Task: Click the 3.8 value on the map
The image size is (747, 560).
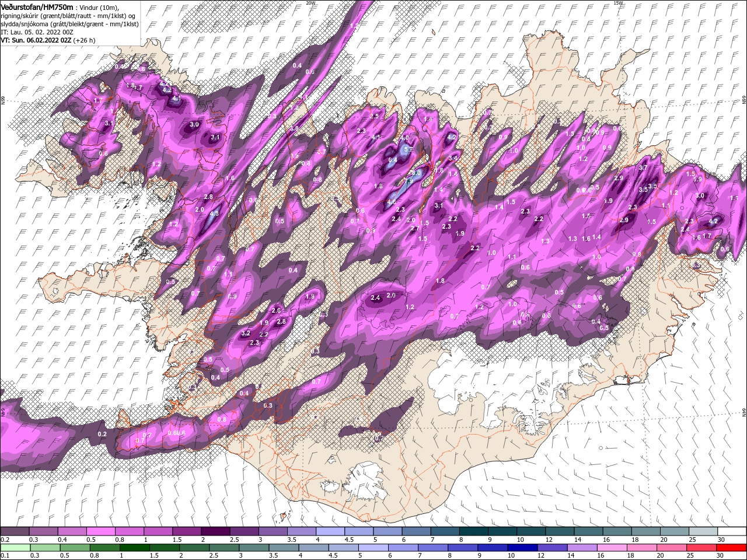Action: [x=294, y=128]
